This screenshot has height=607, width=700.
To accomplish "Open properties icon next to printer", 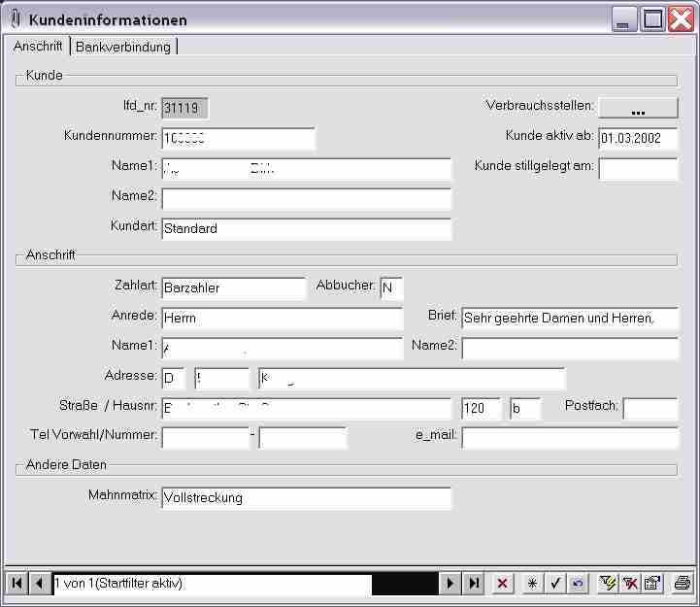I will 652,584.
